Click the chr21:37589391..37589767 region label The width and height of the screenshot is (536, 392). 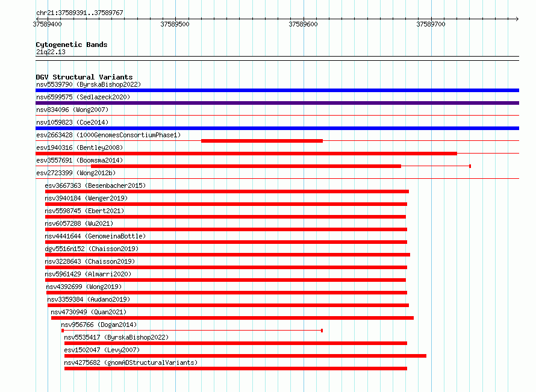[x=79, y=13]
